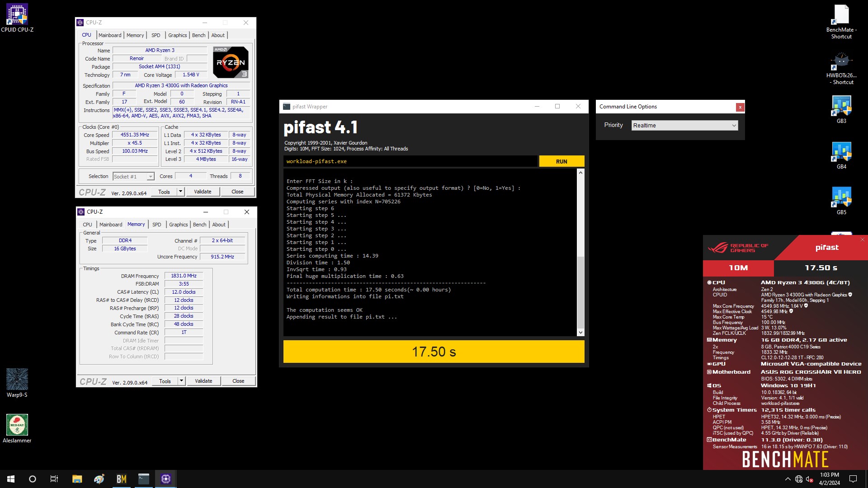Click the 4551.35 MHz Core Speed value

point(135,135)
